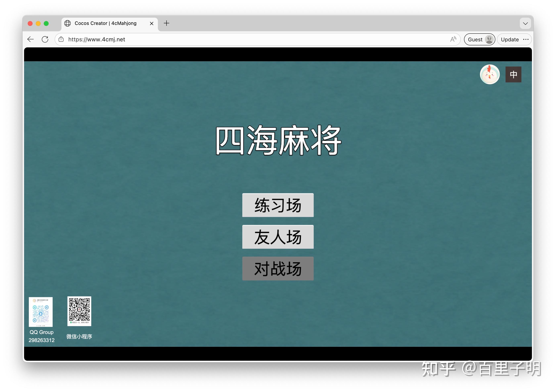Click the site info lock icon
The height and width of the screenshot is (392, 556).
point(61,39)
